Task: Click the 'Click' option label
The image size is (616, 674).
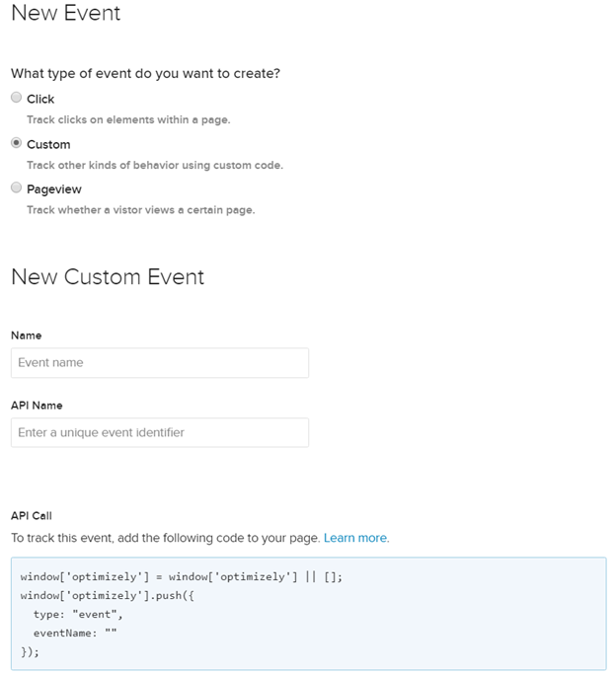Action: 40,99
